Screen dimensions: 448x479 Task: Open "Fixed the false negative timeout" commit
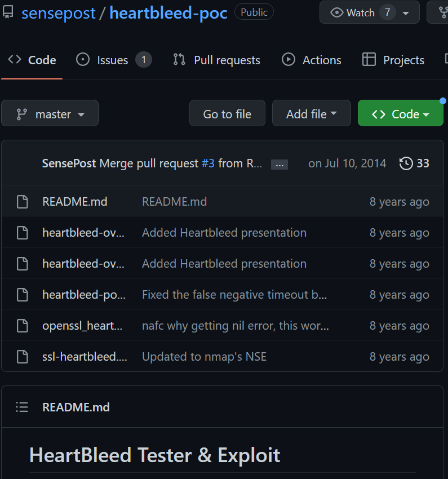pyautogui.click(x=234, y=295)
